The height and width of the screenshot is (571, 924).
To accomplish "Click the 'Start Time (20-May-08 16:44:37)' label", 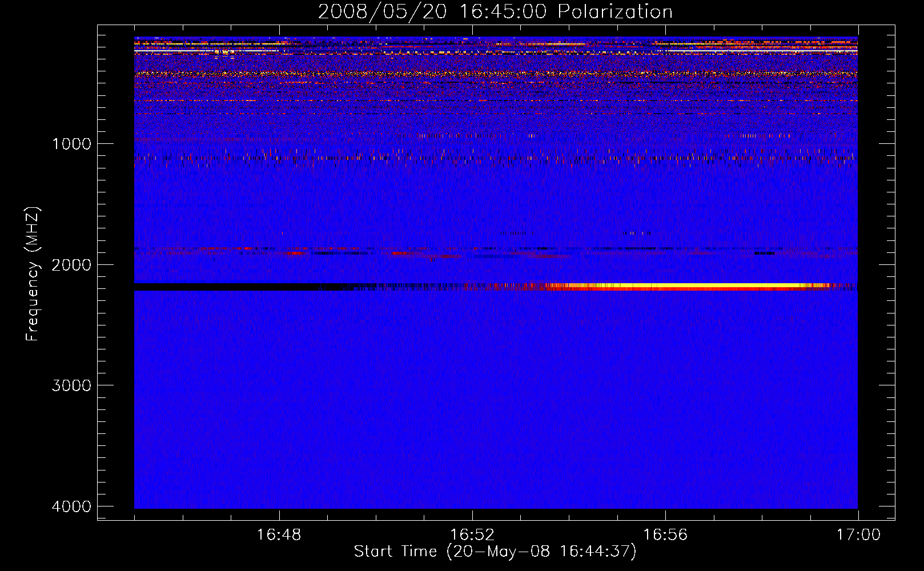I will click(x=495, y=552).
